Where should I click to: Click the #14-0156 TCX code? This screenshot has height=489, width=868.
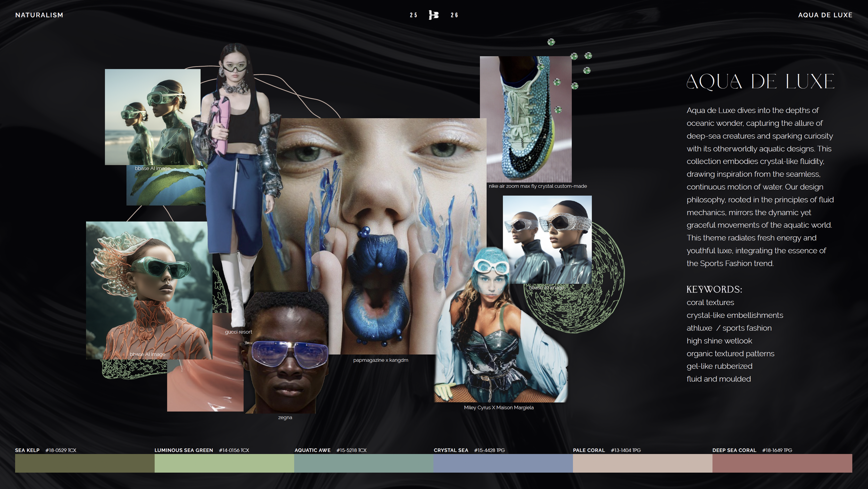coord(234,450)
